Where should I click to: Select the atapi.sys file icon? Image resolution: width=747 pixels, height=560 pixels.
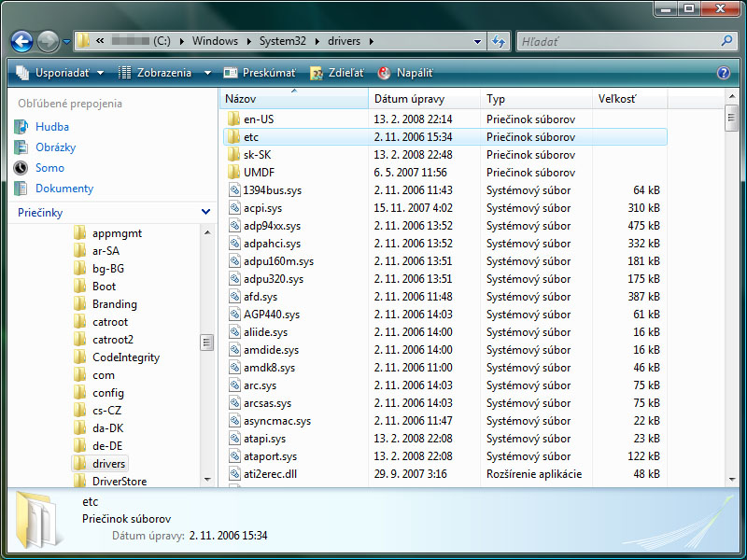[234, 438]
